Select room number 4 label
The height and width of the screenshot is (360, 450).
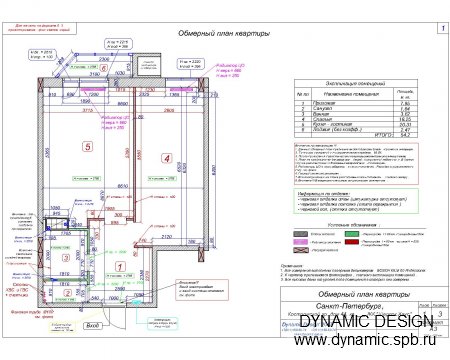[x=167, y=158]
